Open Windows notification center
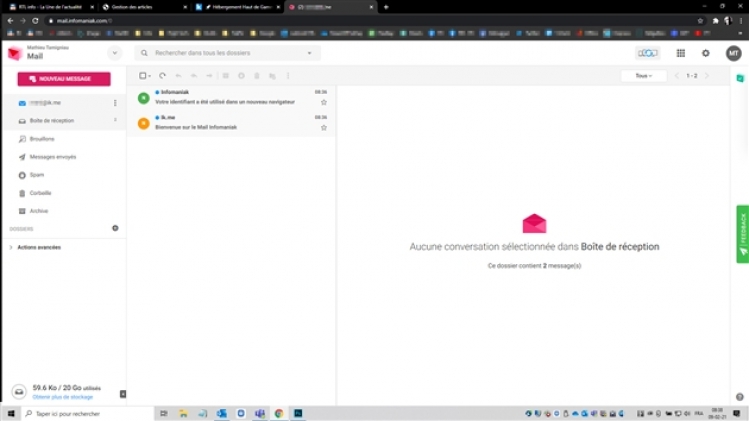 pos(737,413)
